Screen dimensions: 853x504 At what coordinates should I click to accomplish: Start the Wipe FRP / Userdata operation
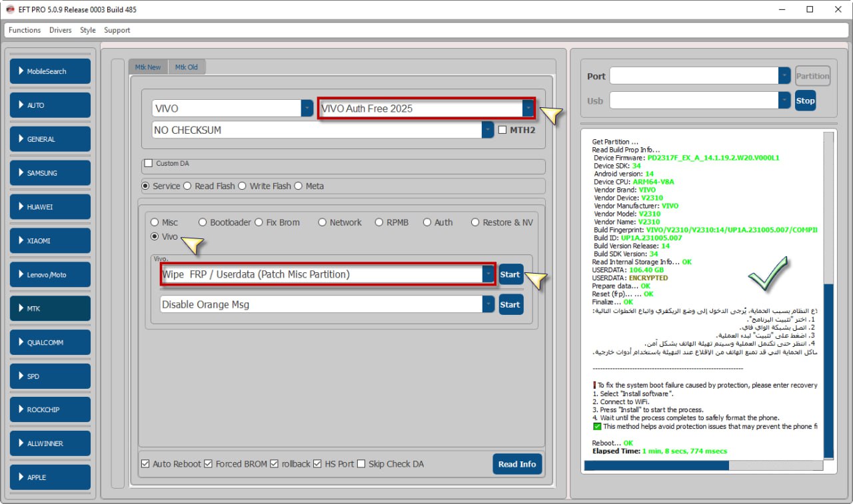pos(510,274)
